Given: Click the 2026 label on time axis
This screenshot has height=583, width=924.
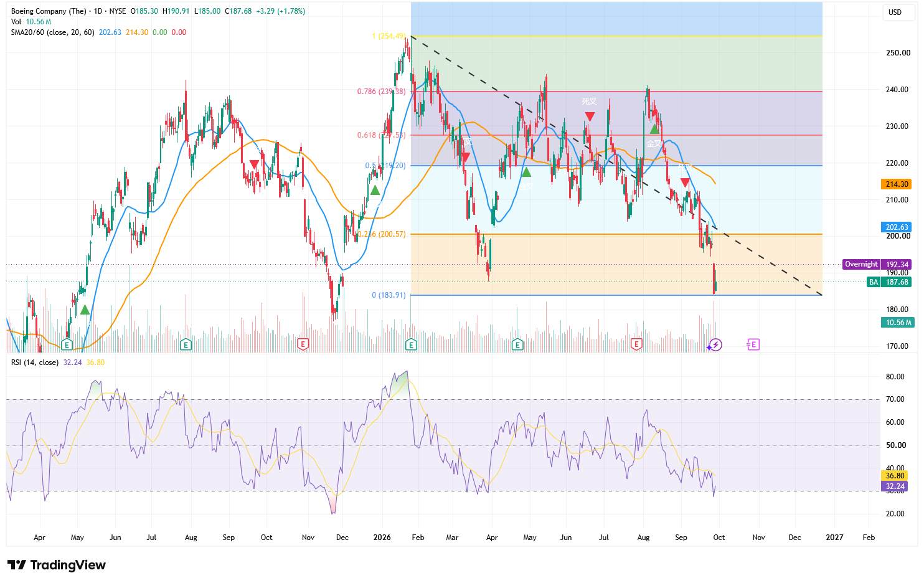Looking at the screenshot, I should click(x=382, y=537).
